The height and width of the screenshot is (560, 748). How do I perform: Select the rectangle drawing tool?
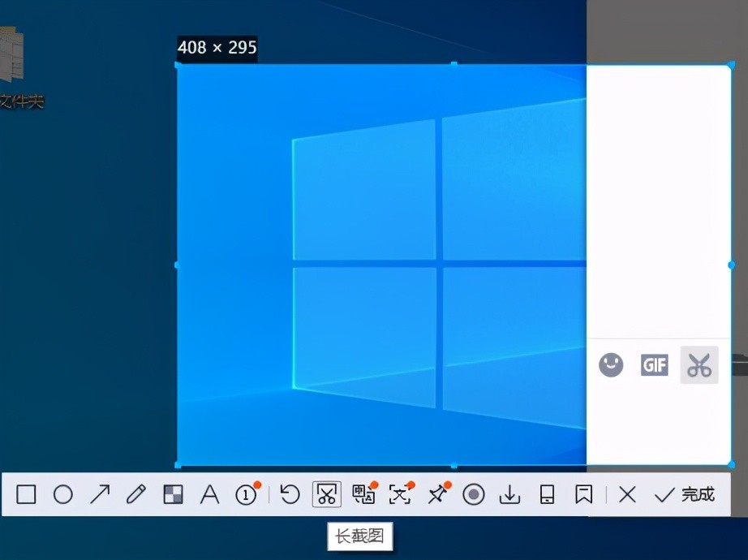click(27, 494)
